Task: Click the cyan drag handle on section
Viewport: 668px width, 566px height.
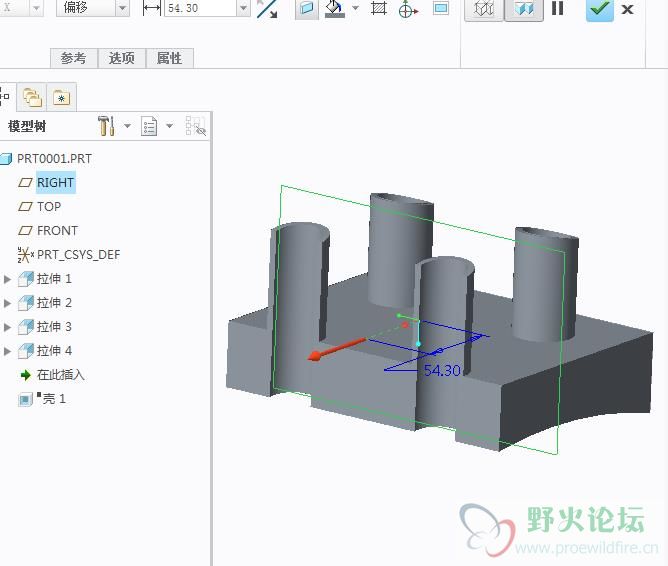Action: [x=418, y=344]
